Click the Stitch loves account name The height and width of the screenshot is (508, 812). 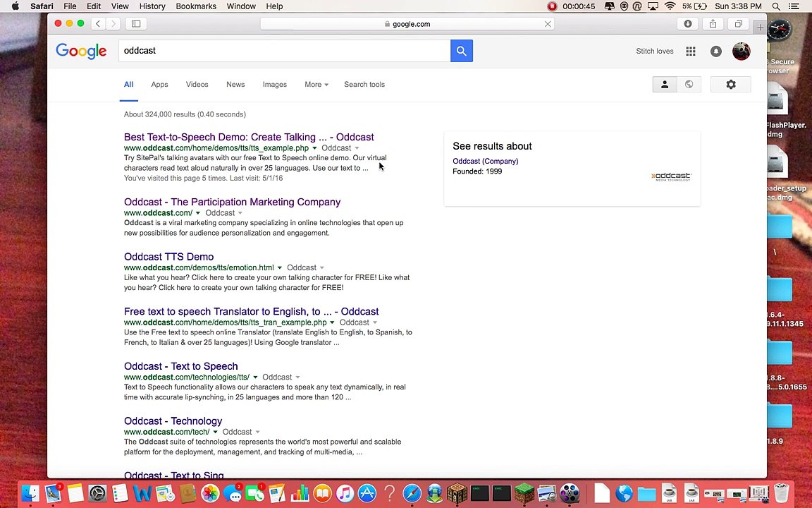(655, 51)
